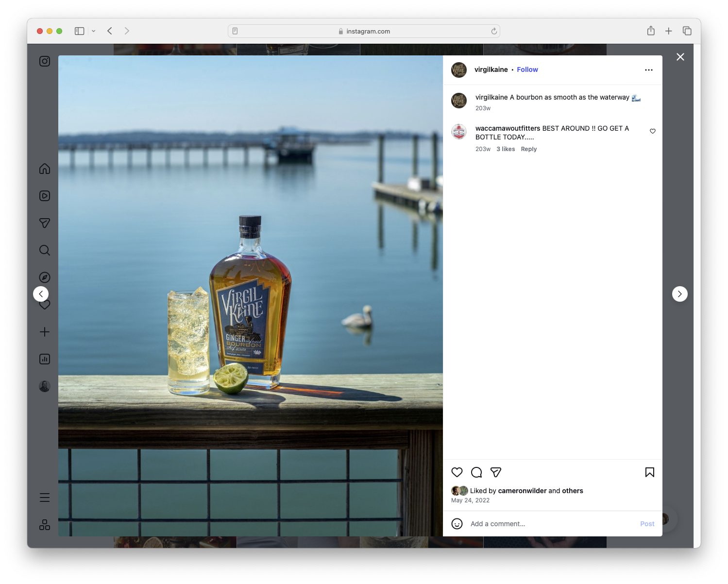Open Safari reader page icon

pos(235,31)
